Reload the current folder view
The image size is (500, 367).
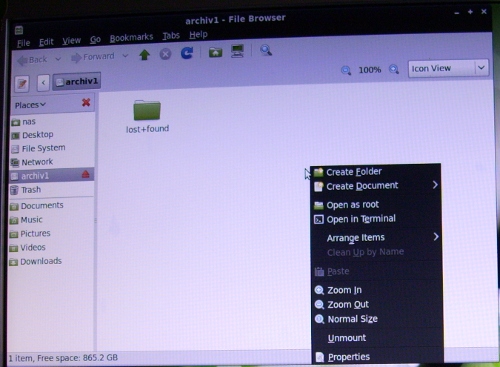(x=187, y=53)
